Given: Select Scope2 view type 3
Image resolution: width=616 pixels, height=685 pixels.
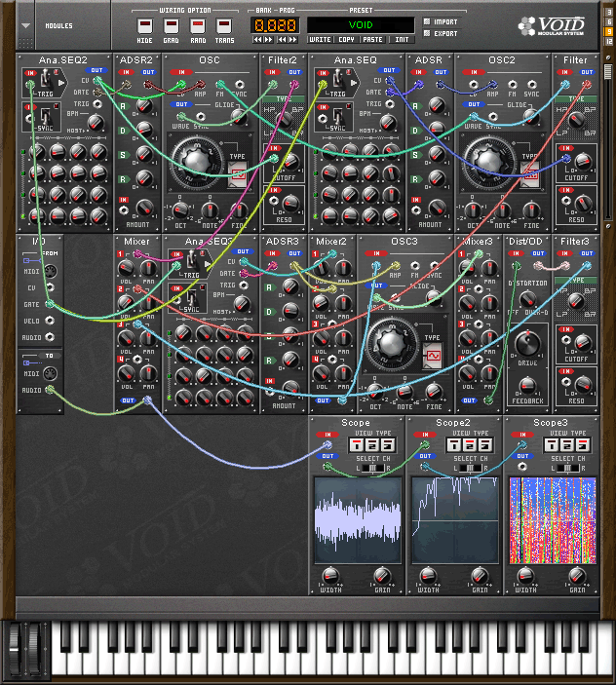Looking at the screenshot, I should pos(484,445).
